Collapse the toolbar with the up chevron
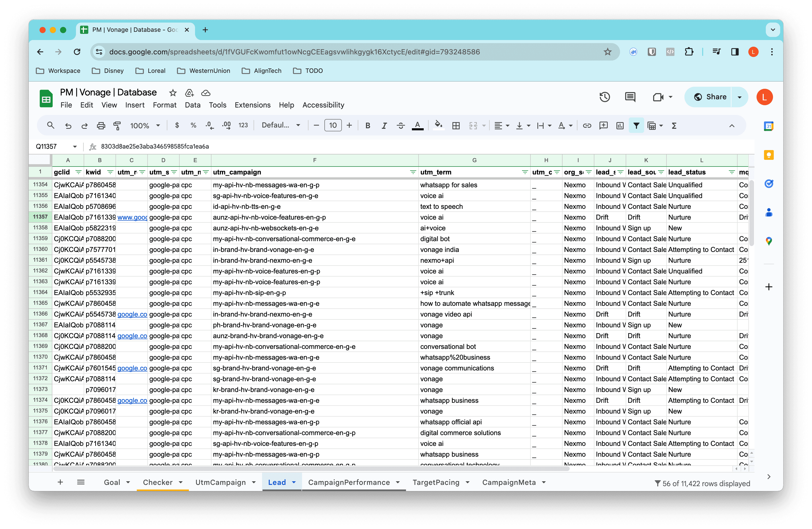This screenshot has width=812, height=529. [731, 125]
